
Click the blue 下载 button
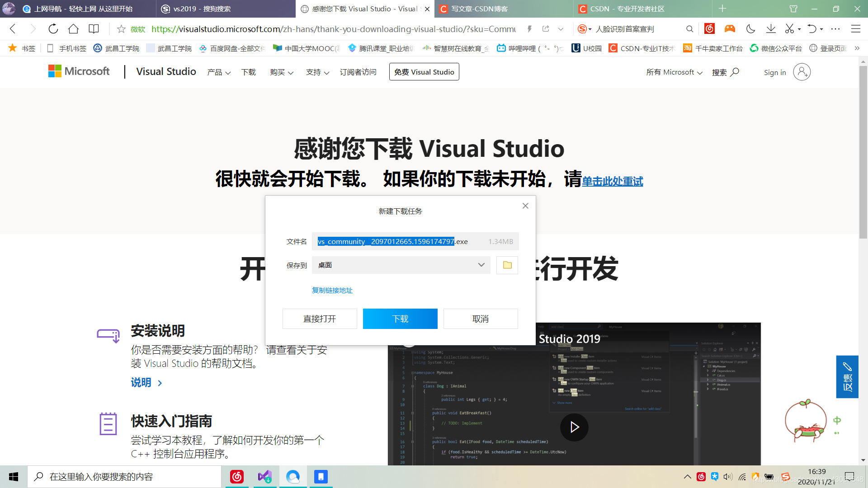tap(400, 319)
